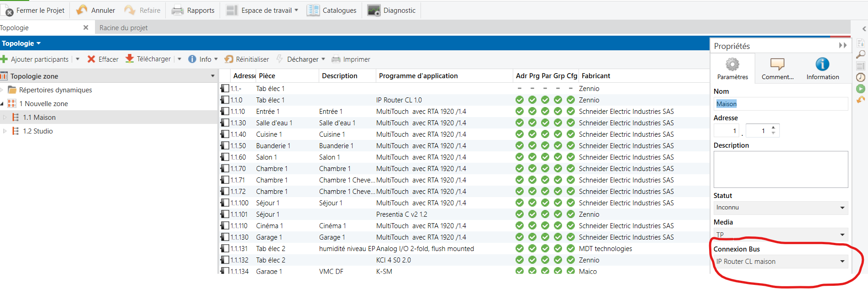This screenshot has height=289, width=868.
Task: Sort by the Programme d'application column header
Action: (418, 76)
